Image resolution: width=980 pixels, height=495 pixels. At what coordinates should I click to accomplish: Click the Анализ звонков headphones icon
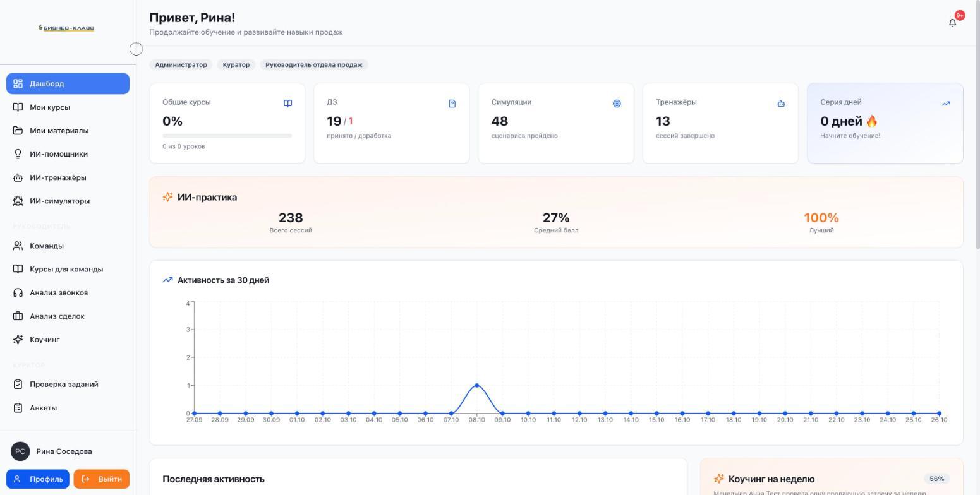(x=18, y=292)
